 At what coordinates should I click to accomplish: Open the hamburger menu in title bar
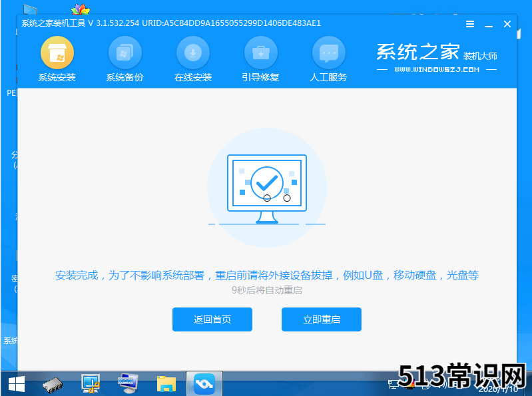[470, 24]
